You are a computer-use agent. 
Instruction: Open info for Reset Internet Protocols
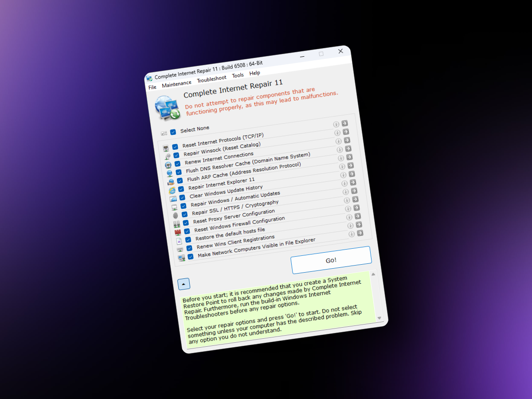pos(336,125)
